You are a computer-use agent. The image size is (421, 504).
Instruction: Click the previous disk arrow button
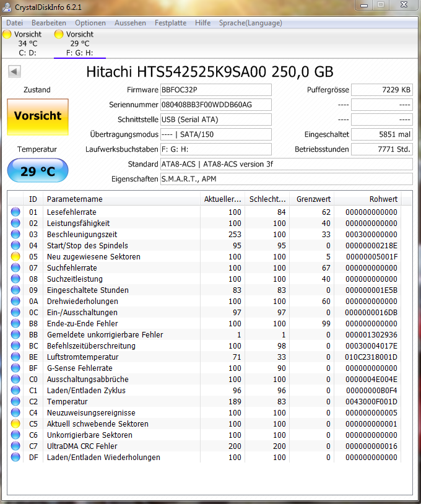[14, 71]
